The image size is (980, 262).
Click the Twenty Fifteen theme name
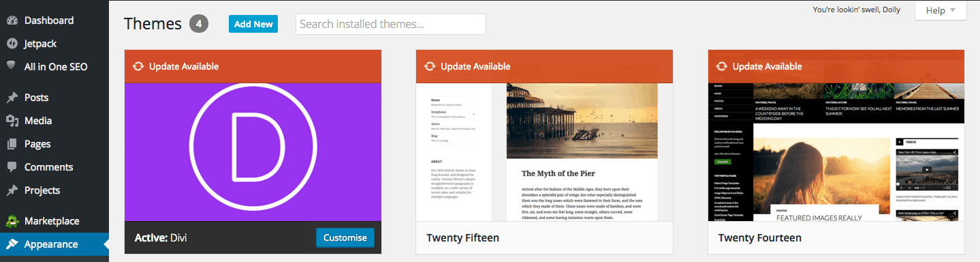[x=463, y=238]
